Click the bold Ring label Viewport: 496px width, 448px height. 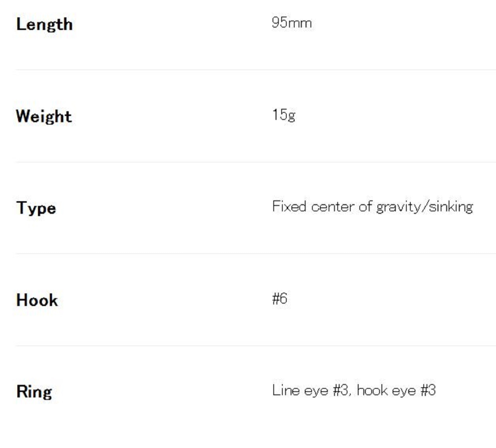(x=34, y=392)
